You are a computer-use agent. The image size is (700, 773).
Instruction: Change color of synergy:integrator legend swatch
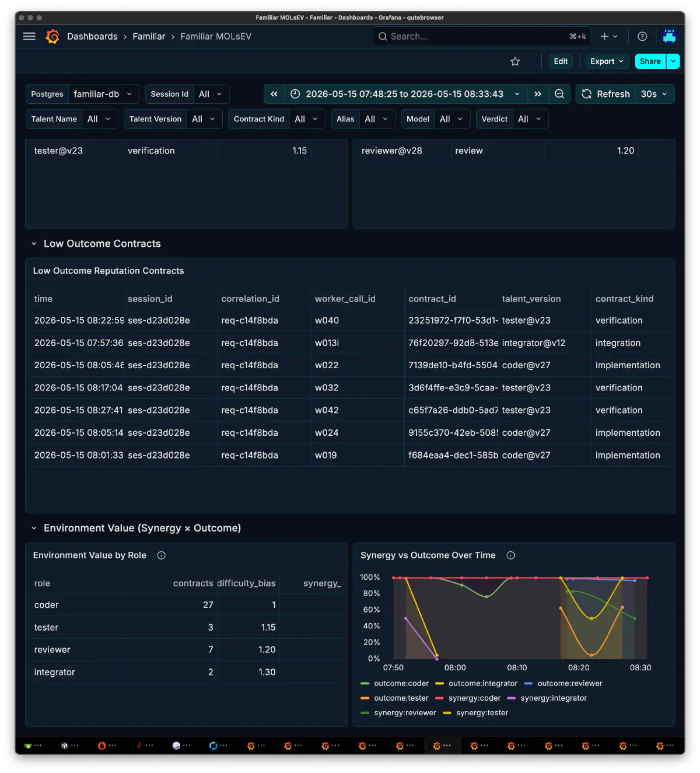pyautogui.click(x=512, y=698)
